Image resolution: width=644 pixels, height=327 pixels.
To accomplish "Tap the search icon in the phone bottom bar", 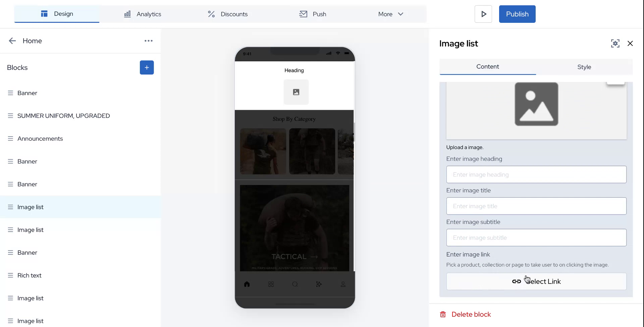I will 295,284.
